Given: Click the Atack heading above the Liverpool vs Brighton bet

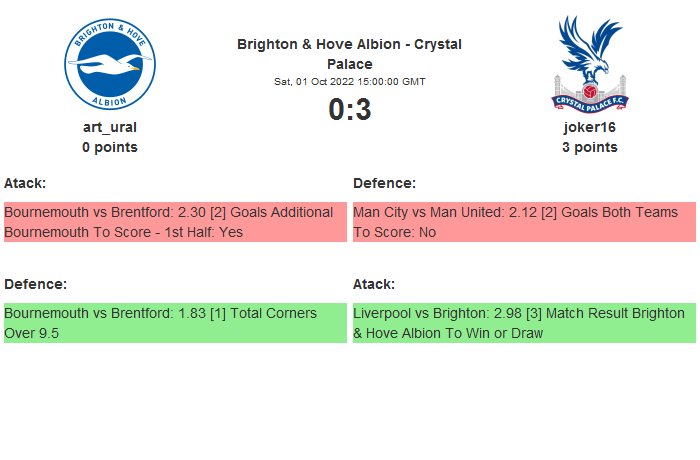Looking at the screenshot, I should point(374,284).
